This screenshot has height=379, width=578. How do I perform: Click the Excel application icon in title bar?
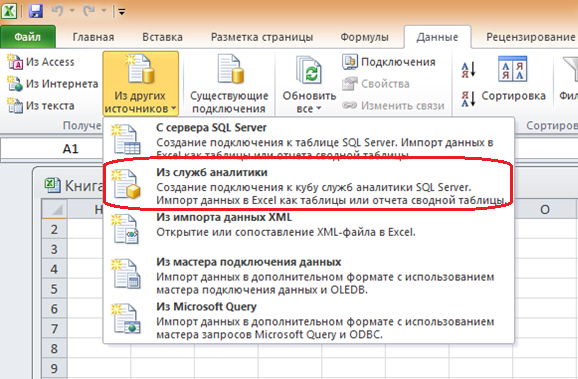(9, 11)
